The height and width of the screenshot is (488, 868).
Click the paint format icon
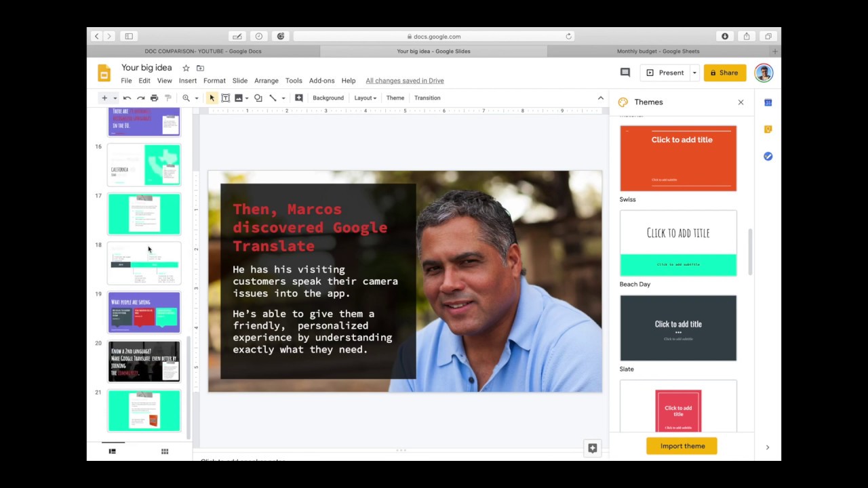168,98
